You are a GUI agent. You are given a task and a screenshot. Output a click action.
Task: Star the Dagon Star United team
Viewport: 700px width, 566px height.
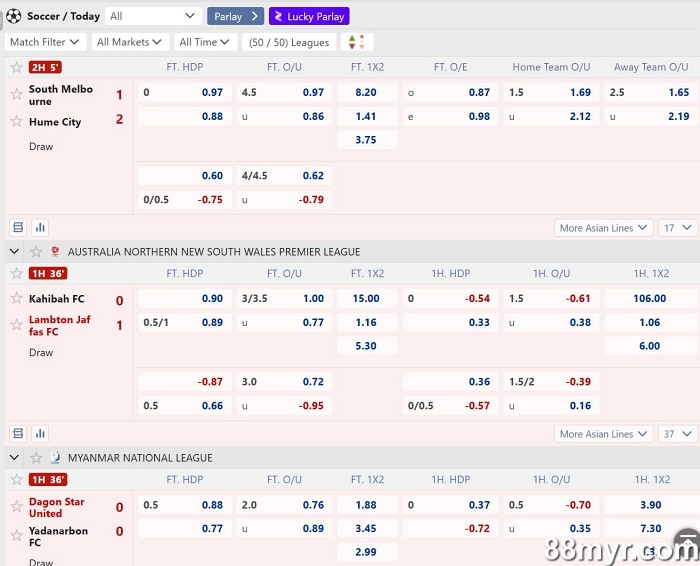(x=17, y=506)
